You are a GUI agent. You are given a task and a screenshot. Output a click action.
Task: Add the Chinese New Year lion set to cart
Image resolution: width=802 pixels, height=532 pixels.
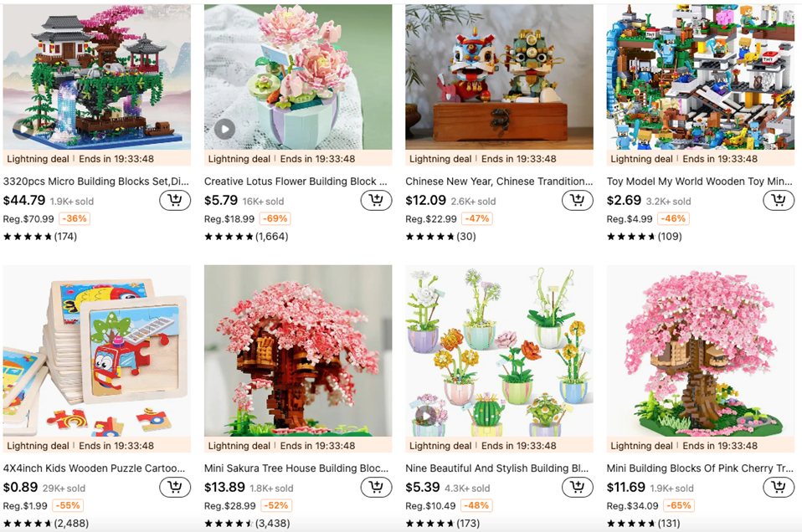[x=578, y=200]
